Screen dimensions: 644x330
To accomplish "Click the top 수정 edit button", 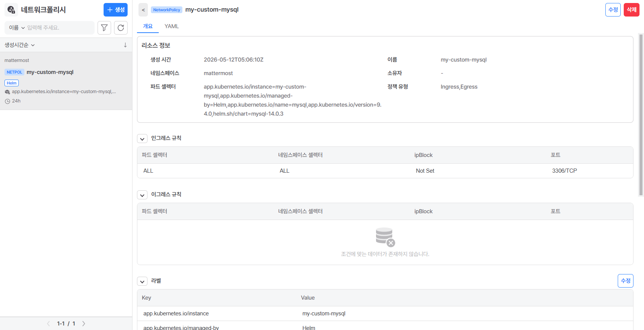I will (613, 10).
